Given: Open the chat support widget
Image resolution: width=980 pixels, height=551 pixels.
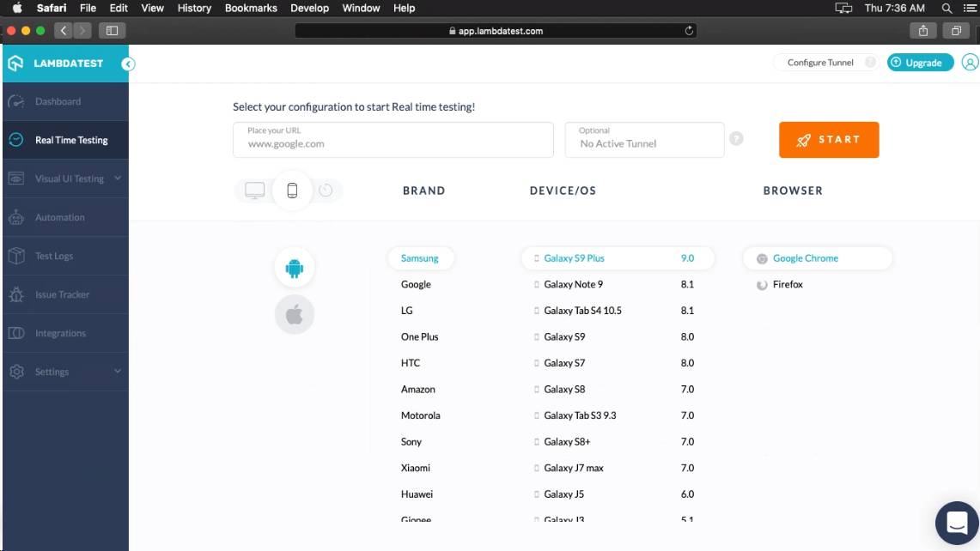Looking at the screenshot, I should click(957, 523).
